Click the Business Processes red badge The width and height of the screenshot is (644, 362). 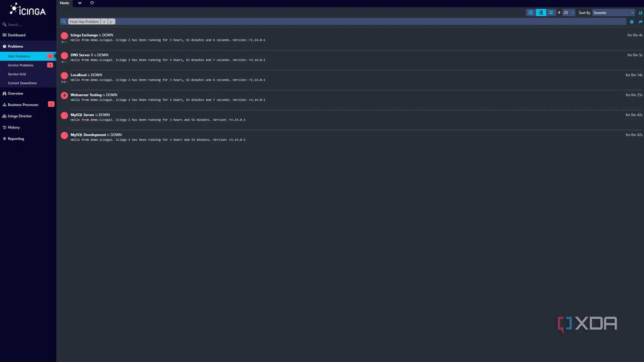51,104
